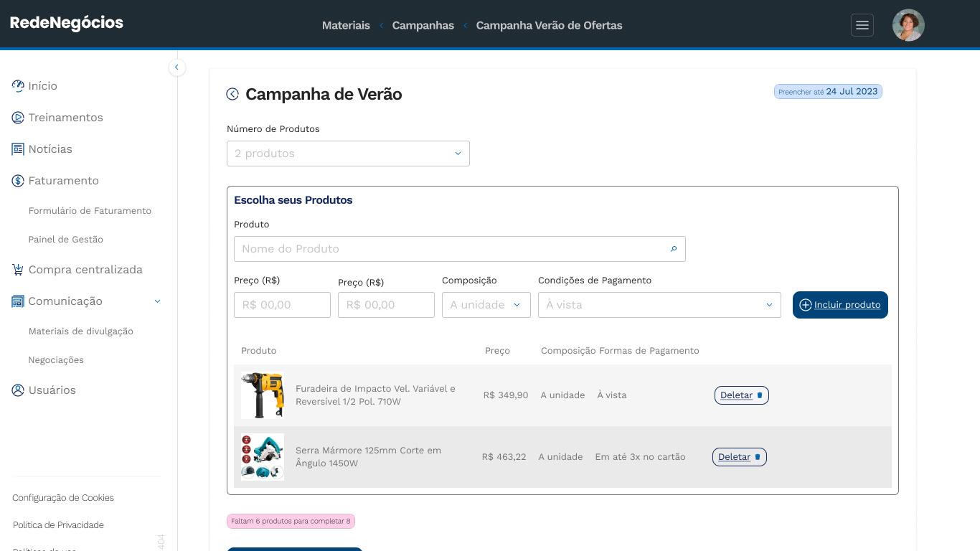Click the Furadeira drill product thumbnail

coord(263,395)
